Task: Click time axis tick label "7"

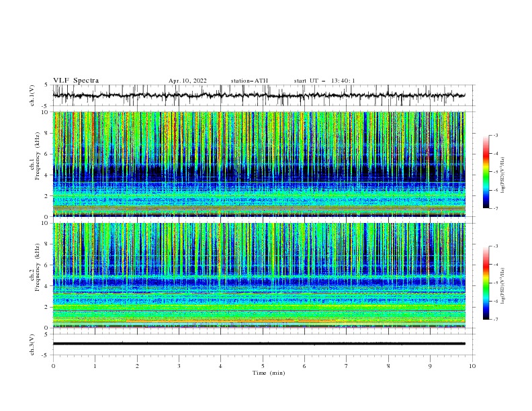Action: pyautogui.click(x=347, y=366)
